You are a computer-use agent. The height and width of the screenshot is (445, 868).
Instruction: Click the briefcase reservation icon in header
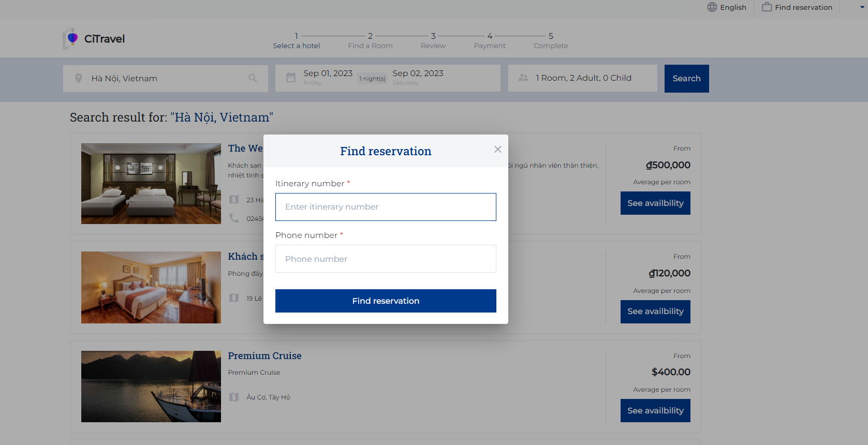point(767,7)
